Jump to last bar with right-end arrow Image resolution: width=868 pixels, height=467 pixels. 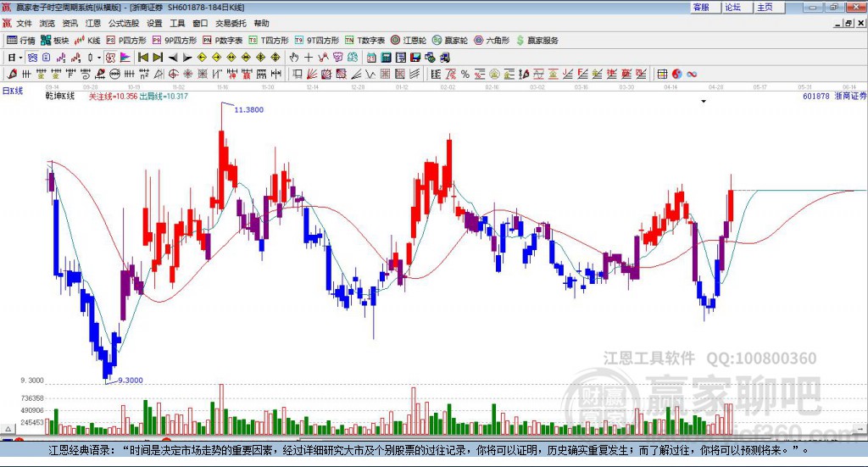158,58
